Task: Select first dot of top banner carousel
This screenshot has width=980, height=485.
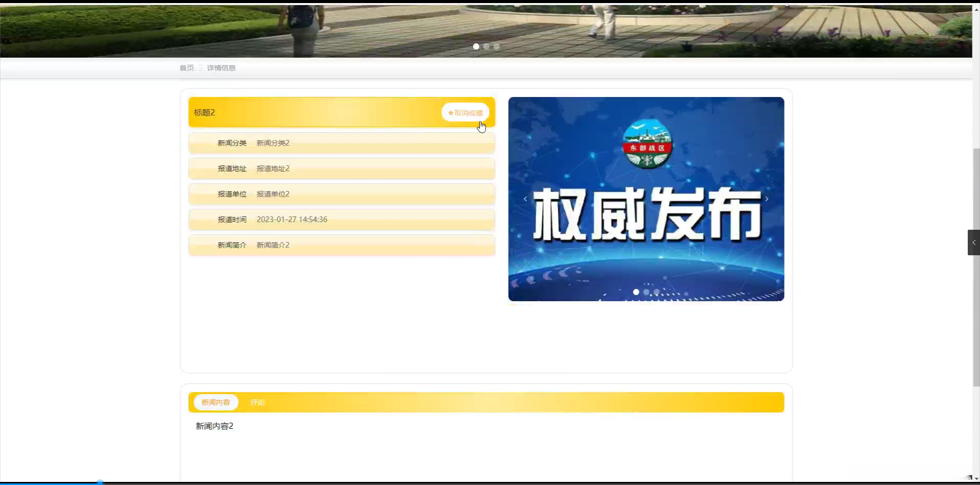Action: coord(476,46)
